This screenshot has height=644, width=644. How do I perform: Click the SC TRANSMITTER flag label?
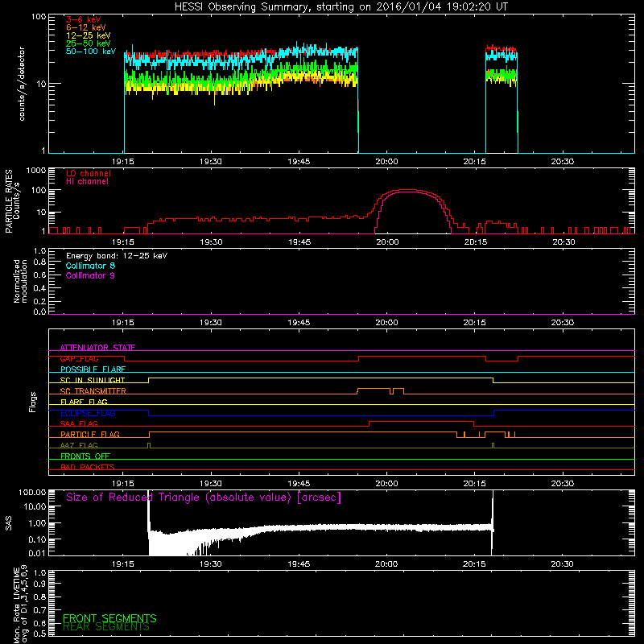[x=93, y=391]
